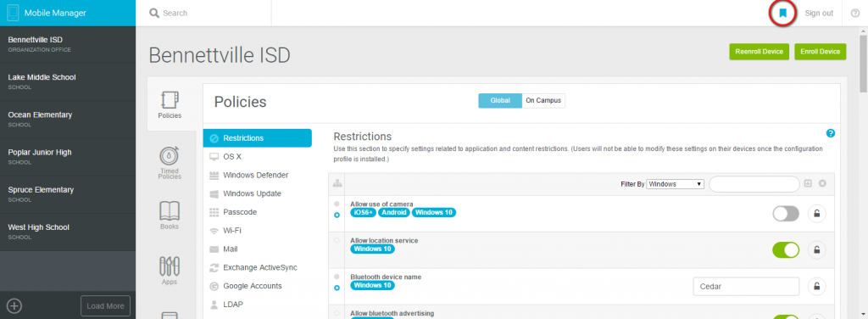Click the Reenroll Device button
Screen dimensions: 868x319
coord(759,52)
